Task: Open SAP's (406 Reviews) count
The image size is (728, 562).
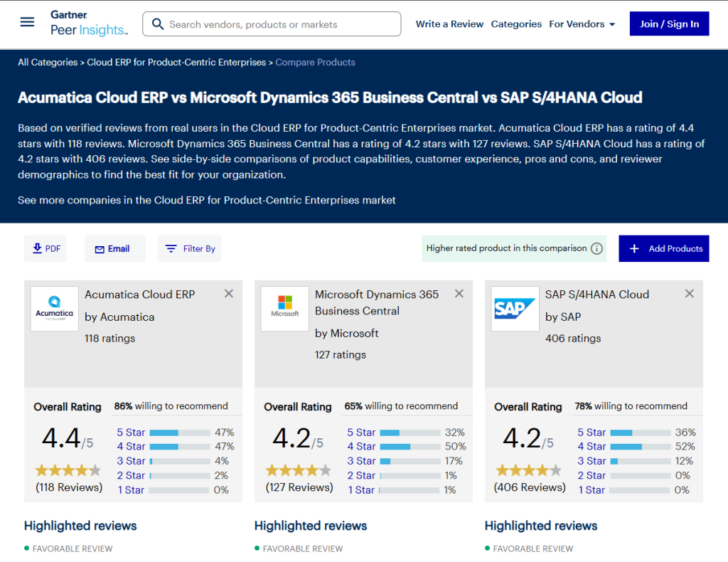Action: pyautogui.click(x=530, y=487)
